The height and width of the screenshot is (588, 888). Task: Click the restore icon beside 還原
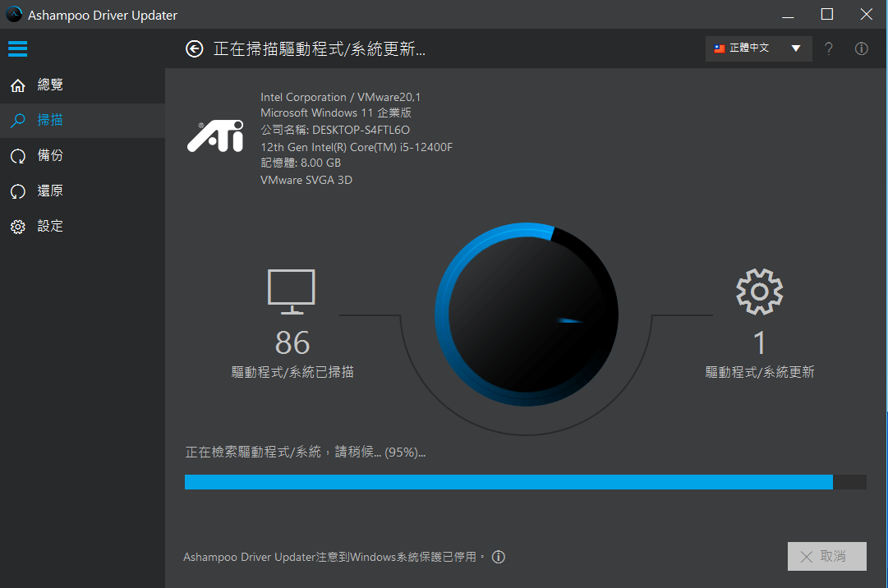point(18,191)
